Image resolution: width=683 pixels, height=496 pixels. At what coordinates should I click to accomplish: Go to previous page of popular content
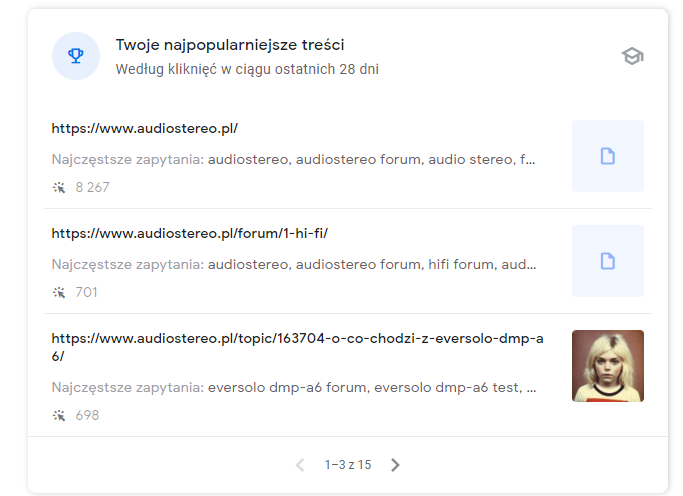[x=300, y=465]
